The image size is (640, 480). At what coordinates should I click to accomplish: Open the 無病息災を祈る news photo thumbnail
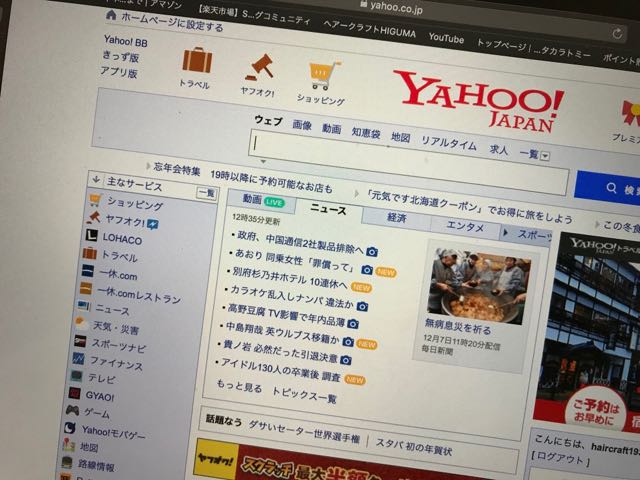tap(478, 287)
